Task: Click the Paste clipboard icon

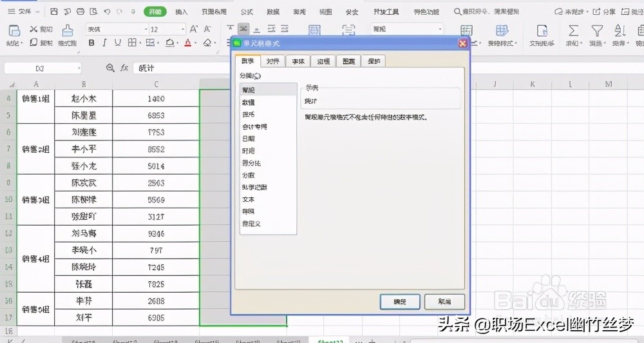Action: (x=14, y=30)
